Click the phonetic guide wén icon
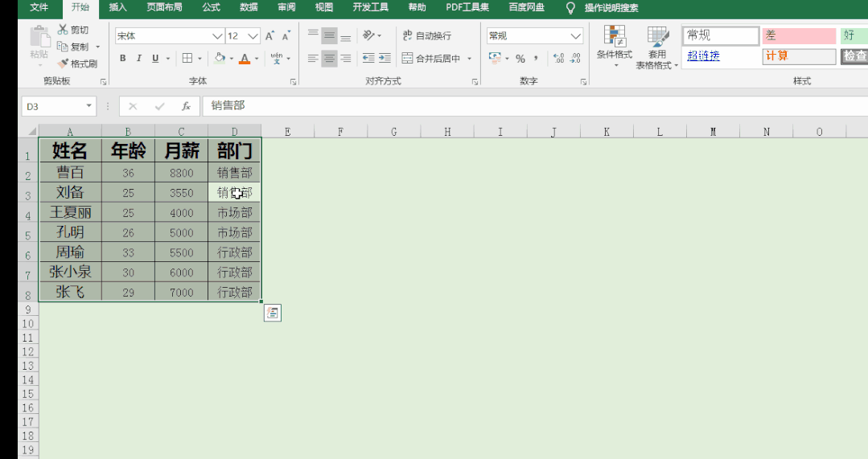Screen dimensions: 868x459 (x=276, y=58)
